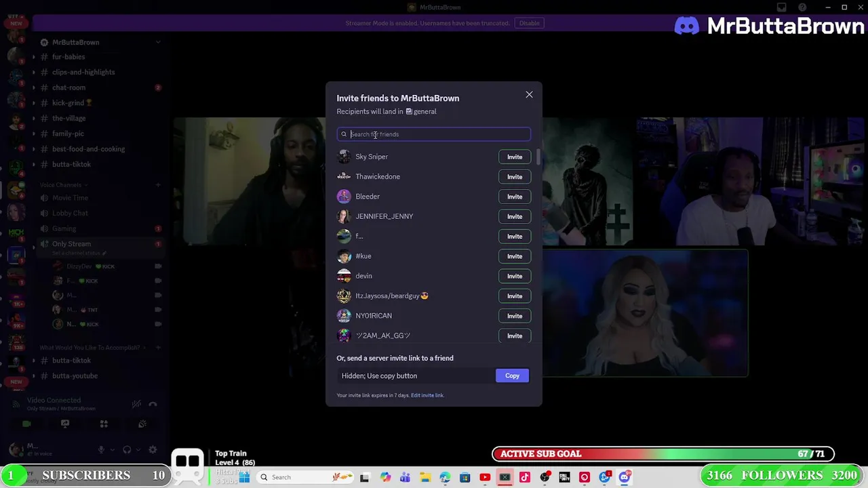The height and width of the screenshot is (488, 868).
Task: Open YouTube from the taskbar
Action: point(485,477)
